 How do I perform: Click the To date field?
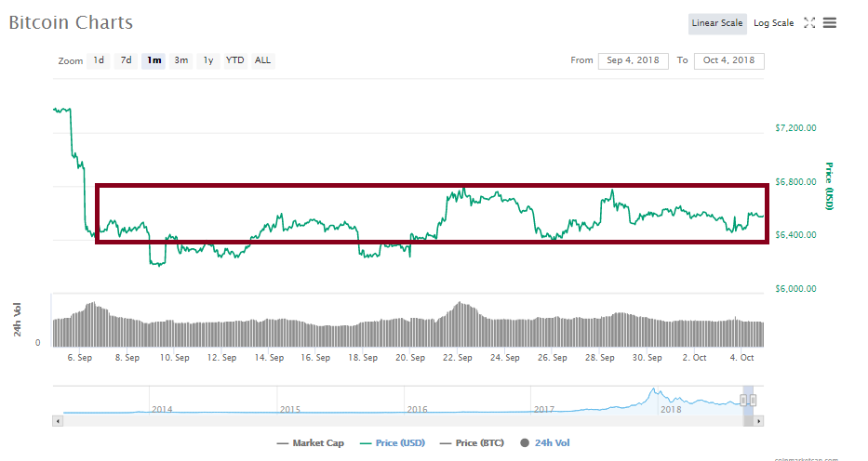pos(728,60)
